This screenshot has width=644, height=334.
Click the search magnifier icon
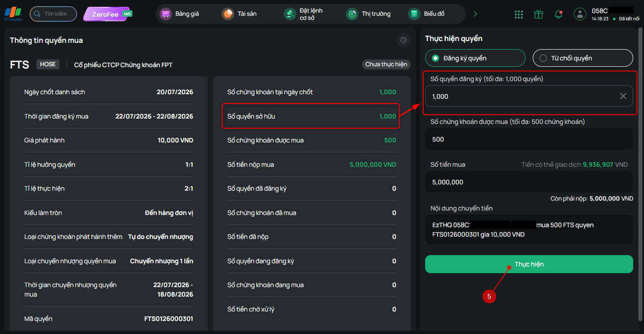pyautogui.click(x=37, y=14)
